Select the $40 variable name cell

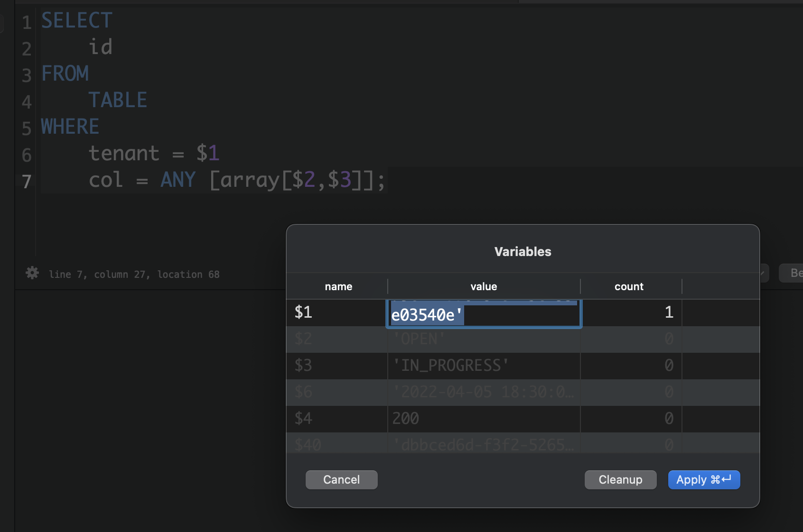pyautogui.click(x=337, y=443)
